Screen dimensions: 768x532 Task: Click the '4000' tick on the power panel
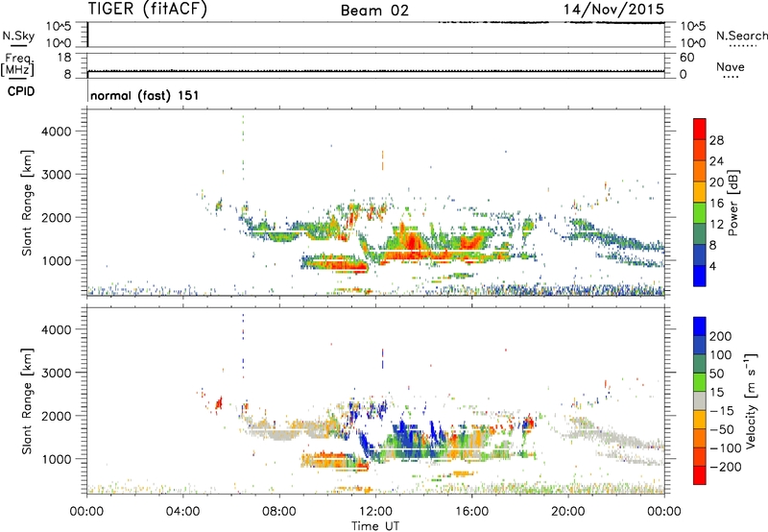point(56,132)
